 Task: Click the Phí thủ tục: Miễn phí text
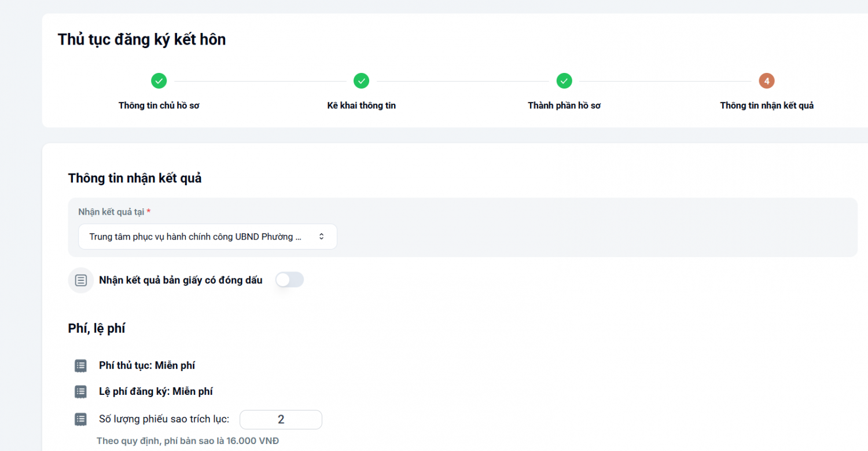coord(147,365)
